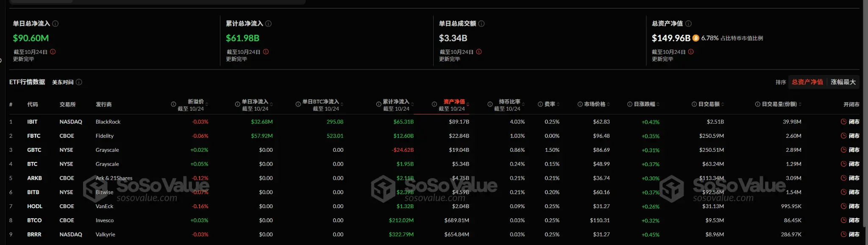Click info icon beside 日交易额 header

694,104
